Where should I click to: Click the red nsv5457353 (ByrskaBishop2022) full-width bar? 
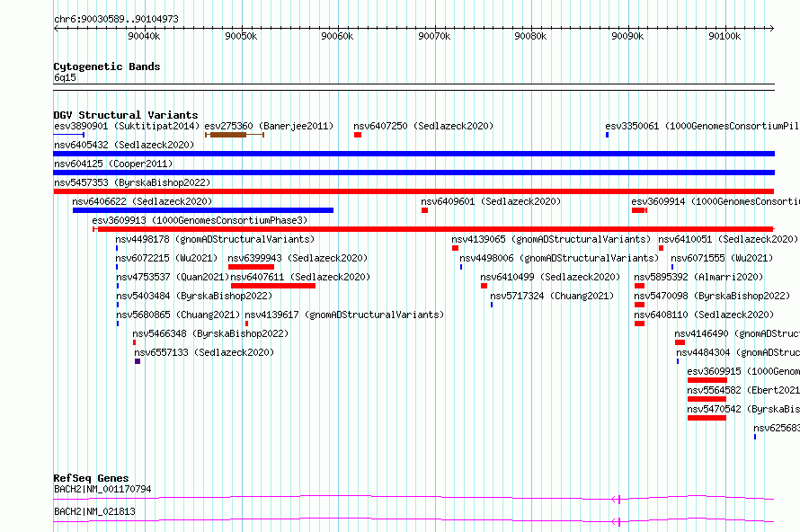click(413, 191)
